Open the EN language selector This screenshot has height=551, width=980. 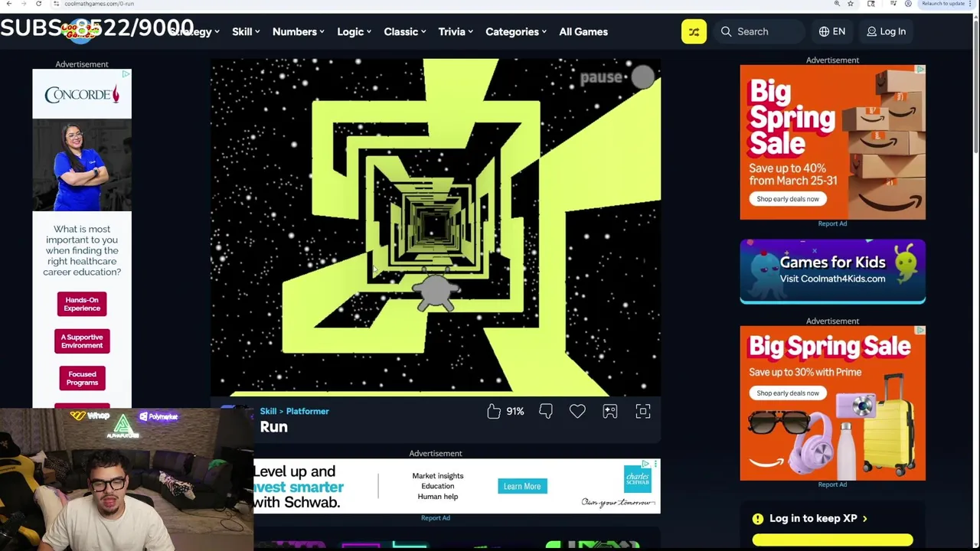[x=832, y=31]
